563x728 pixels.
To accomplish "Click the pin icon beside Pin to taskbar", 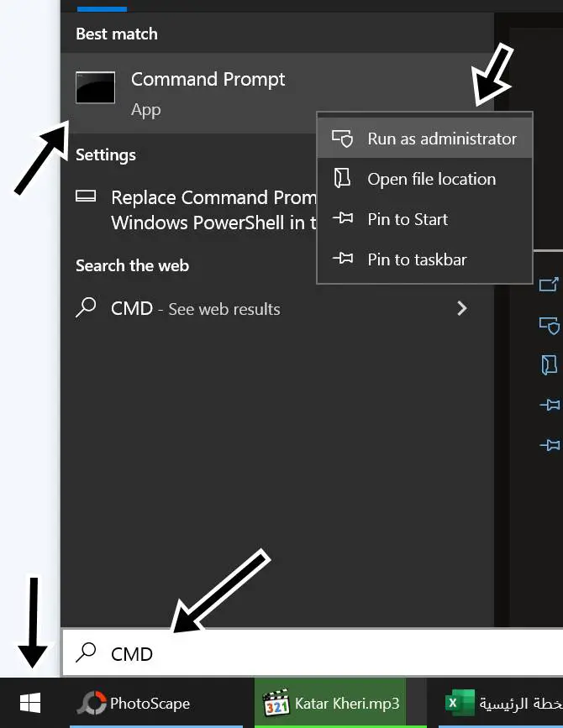I will [x=343, y=258].
